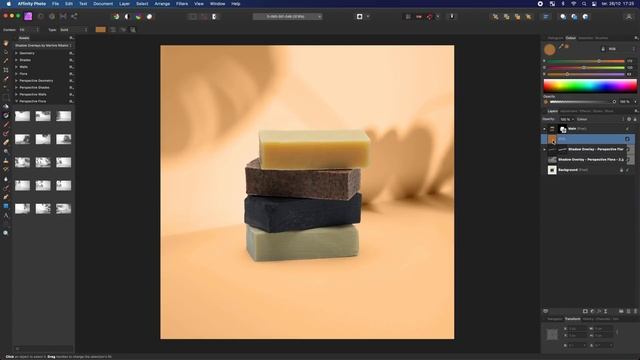
Task: Toggle visibility of the selected Fill layer
Action: [627, 139]
